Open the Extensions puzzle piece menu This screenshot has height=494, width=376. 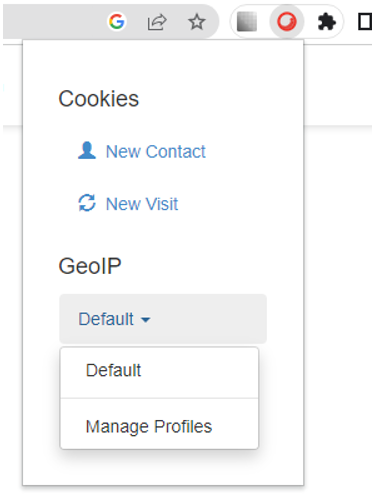tap(326, 22)
